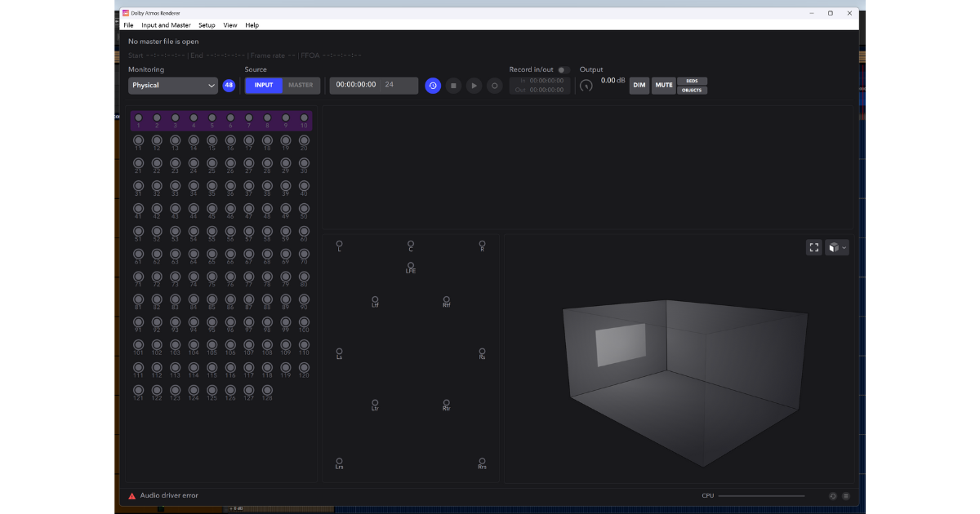The width and height of the screenshot is (980, 514).
Task: Toggle BEDS monitoring on
Action: (x=692, y=81)
